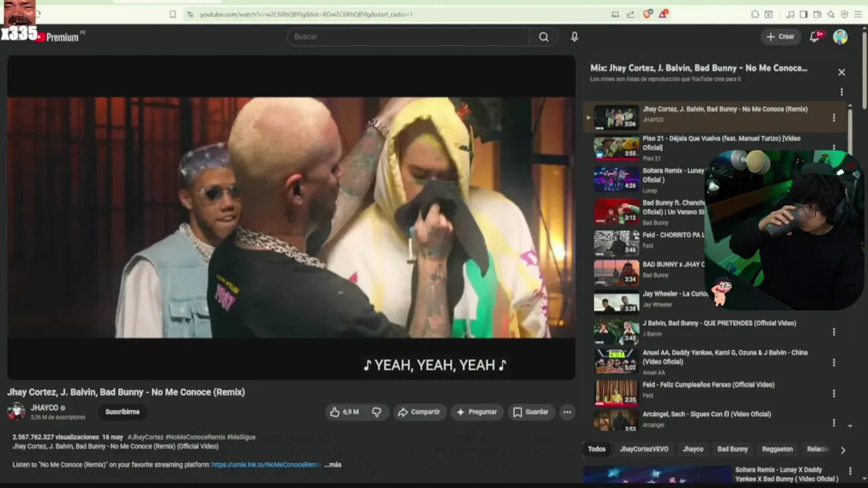
Task: Open the Brave Wallet icon
Action: click(817, 14)
